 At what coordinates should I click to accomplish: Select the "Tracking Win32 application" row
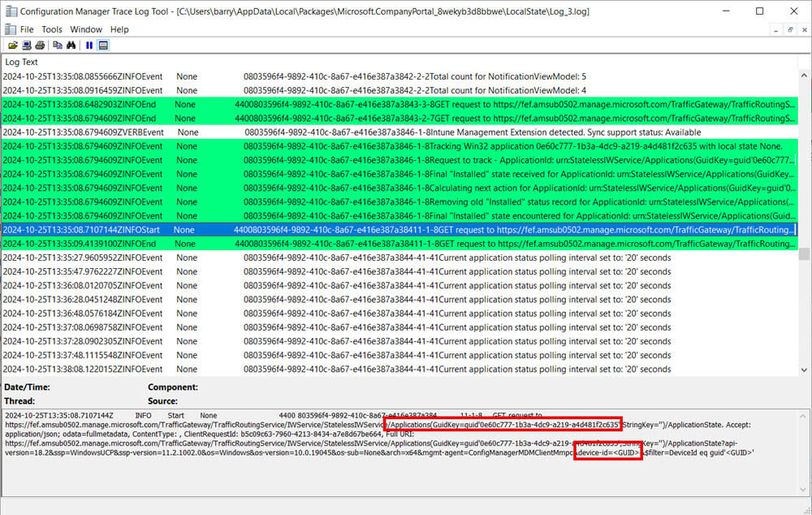click(x=400, y=147)
